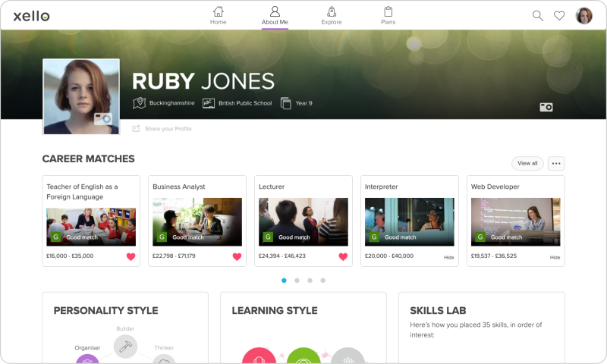Open saved favorites heart icon in header
The image size is (607, 364).
click(559, 15)
